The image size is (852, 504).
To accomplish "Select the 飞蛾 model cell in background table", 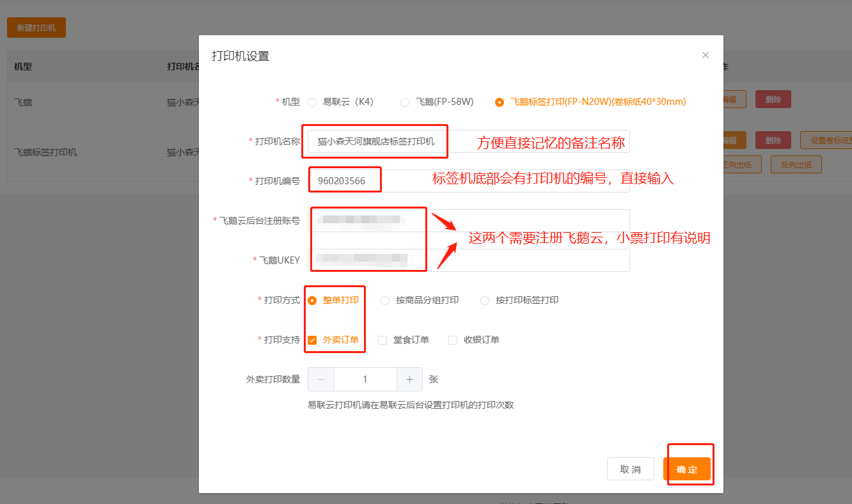I will point(23,102).
